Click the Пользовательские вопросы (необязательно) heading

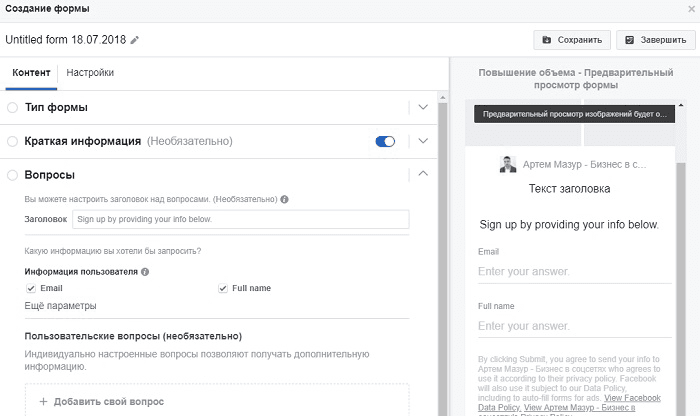tap(133, 336)
